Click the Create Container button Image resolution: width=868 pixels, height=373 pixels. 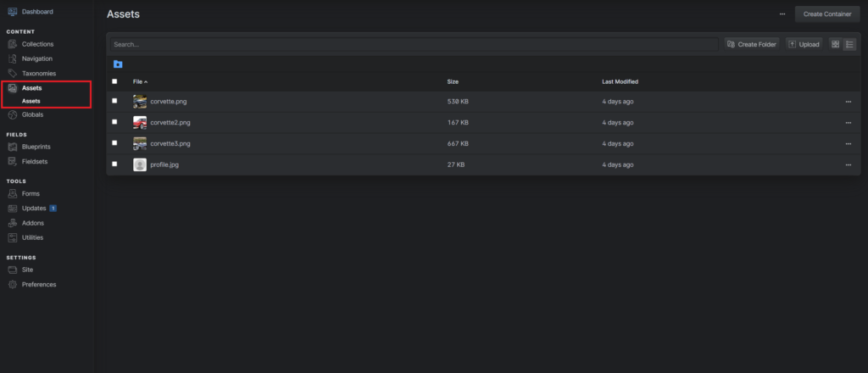click(826, 14)
